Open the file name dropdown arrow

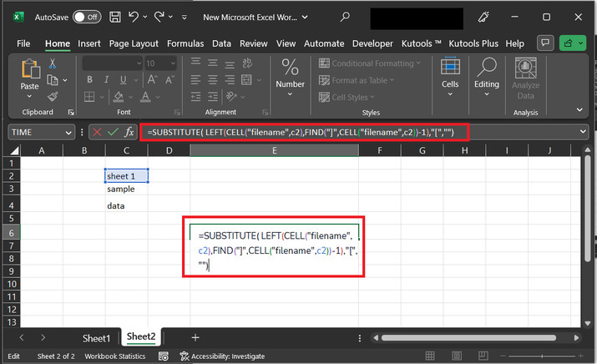point(305,18)
